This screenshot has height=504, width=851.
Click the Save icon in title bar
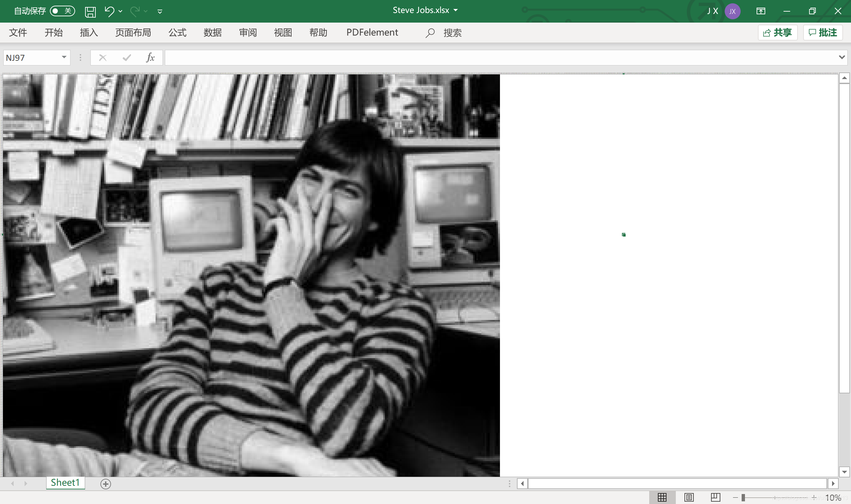[x=90, y=12]
